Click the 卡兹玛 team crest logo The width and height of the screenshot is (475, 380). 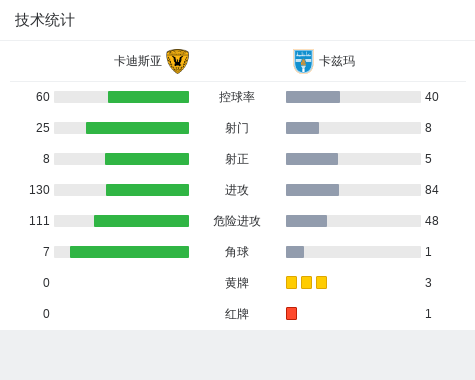303,61
